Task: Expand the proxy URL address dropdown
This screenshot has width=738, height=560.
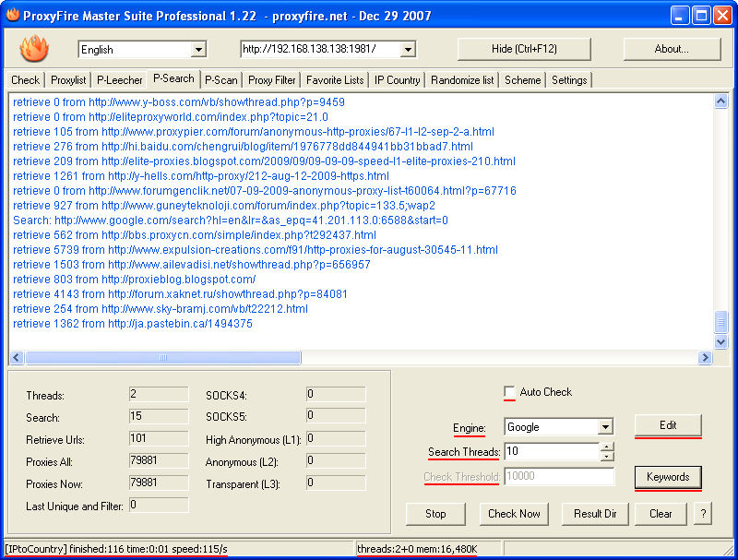Action: click(x=408, y=49)
